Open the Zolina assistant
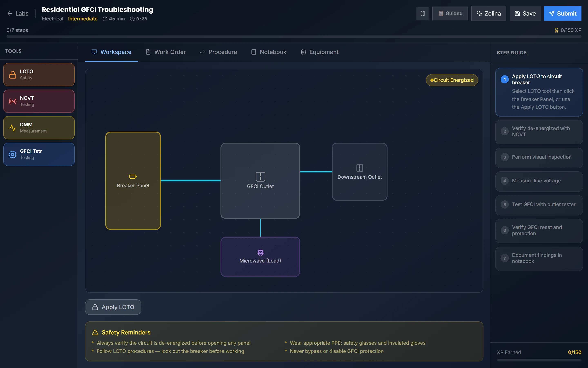 pyautogui.click(x=489, y=13)
